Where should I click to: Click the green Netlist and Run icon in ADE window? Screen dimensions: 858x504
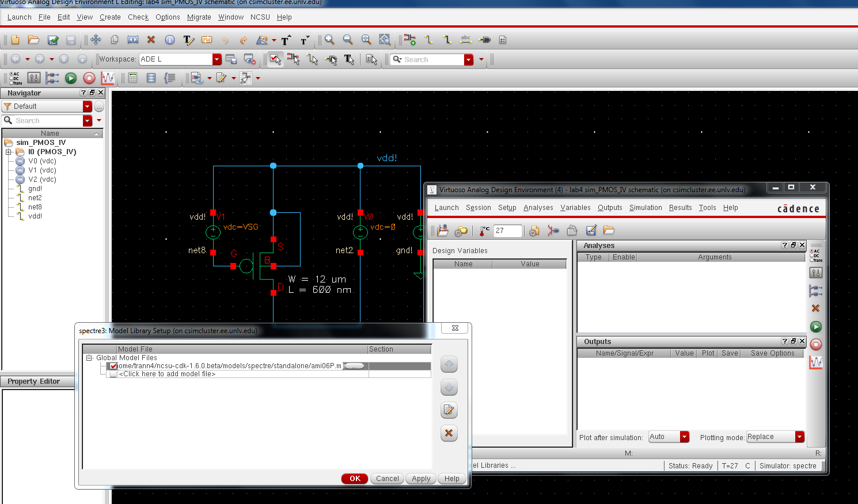816,327
